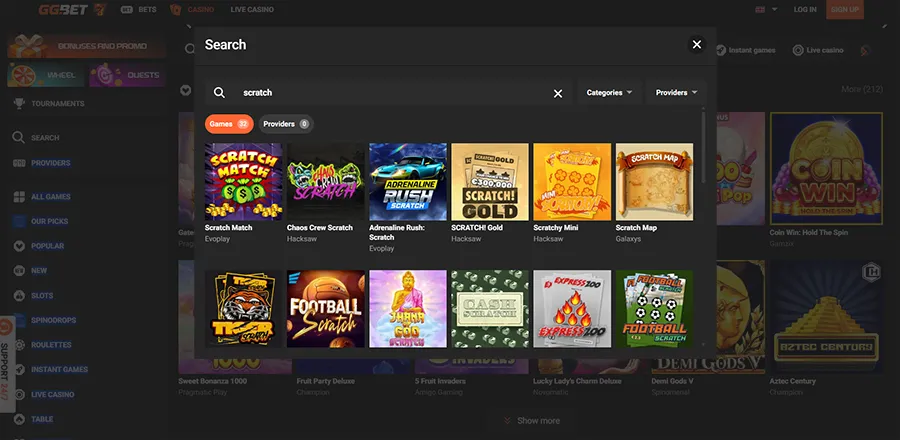Open Instant games category at top
This screenshot has height=440, width=900.
(746, 50)
